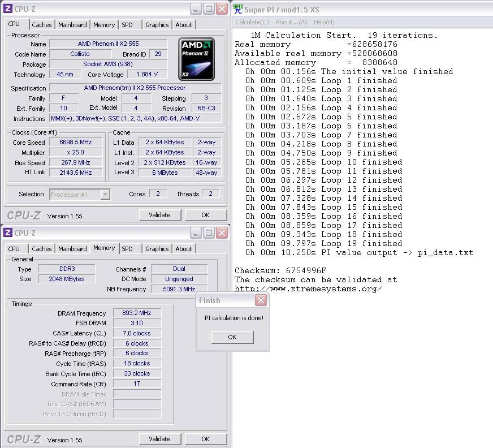This screenshot has width=493, height=448.
Task: Click the NB Frequency value 5091.3 MHz
Action: click(x=179, y=289)
